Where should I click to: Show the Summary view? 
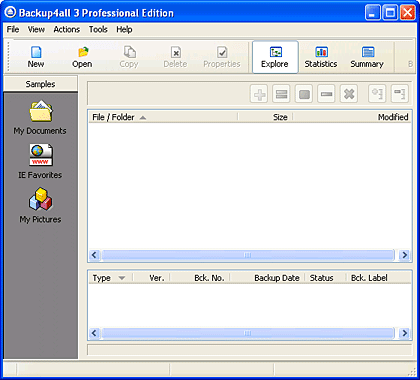[x=367, y=57]
